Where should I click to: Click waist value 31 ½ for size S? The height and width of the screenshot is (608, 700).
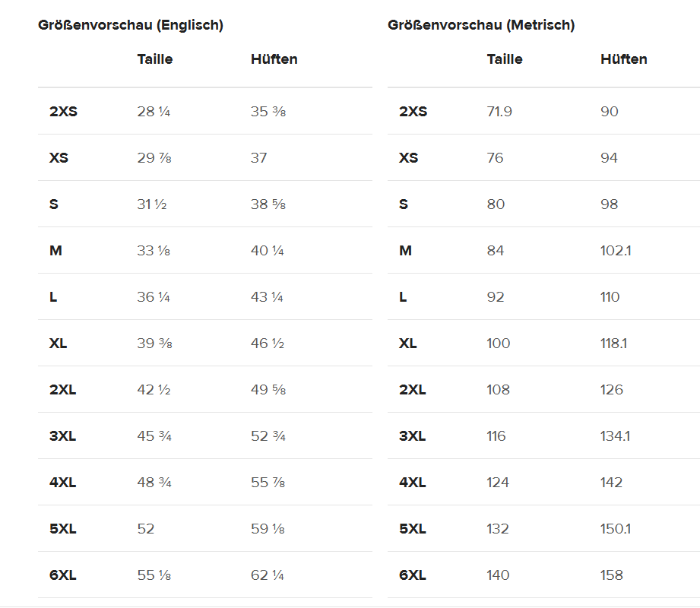152,204
